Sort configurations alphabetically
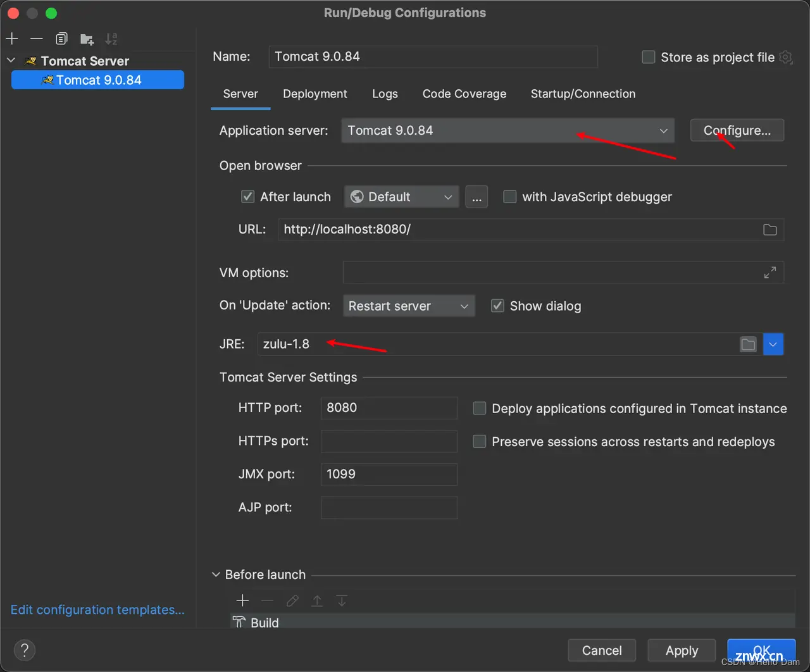The height and width of the screenshot is (672, 810). pyautogui.click(x=111, y=39)
